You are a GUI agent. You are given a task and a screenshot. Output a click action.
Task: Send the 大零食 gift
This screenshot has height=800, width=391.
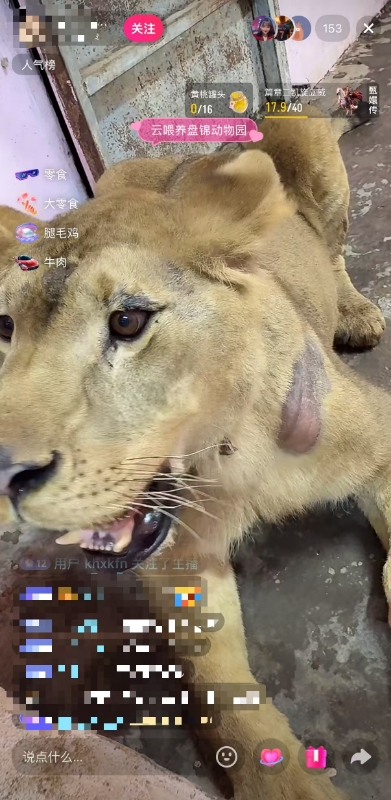coord(47,204)
